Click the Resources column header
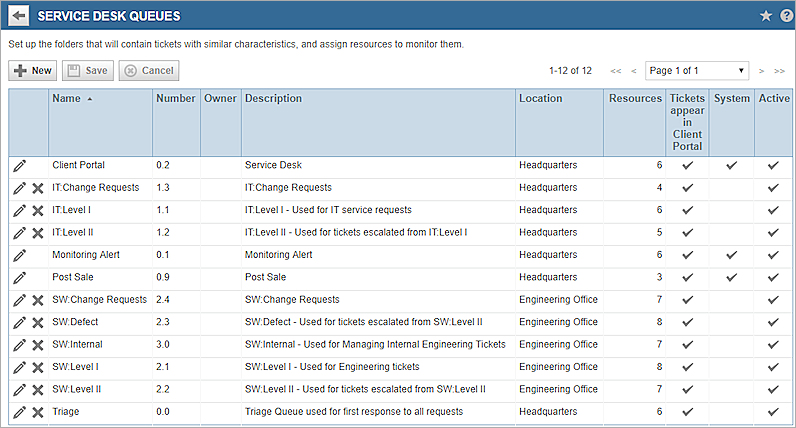Viewport: 796px width, 428px height. (635, 99)
